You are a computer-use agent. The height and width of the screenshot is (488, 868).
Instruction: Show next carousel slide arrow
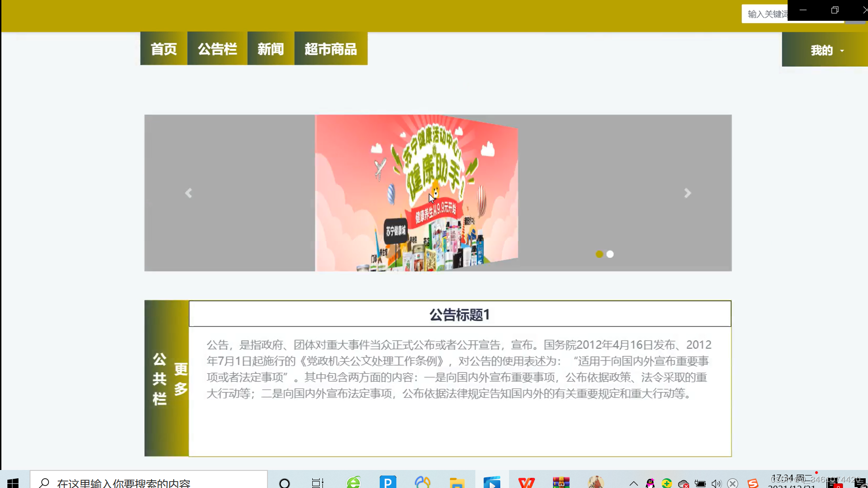[687, 193]
